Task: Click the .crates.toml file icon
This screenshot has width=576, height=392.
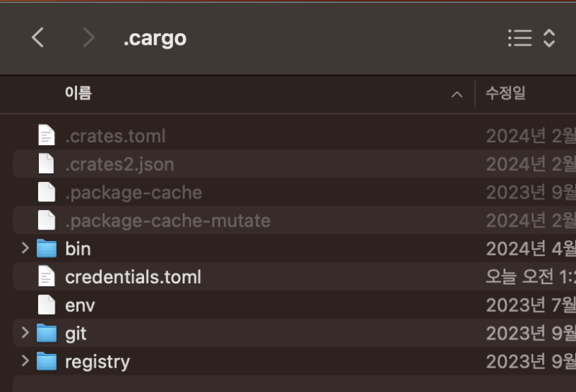Action: coord(47,136)
